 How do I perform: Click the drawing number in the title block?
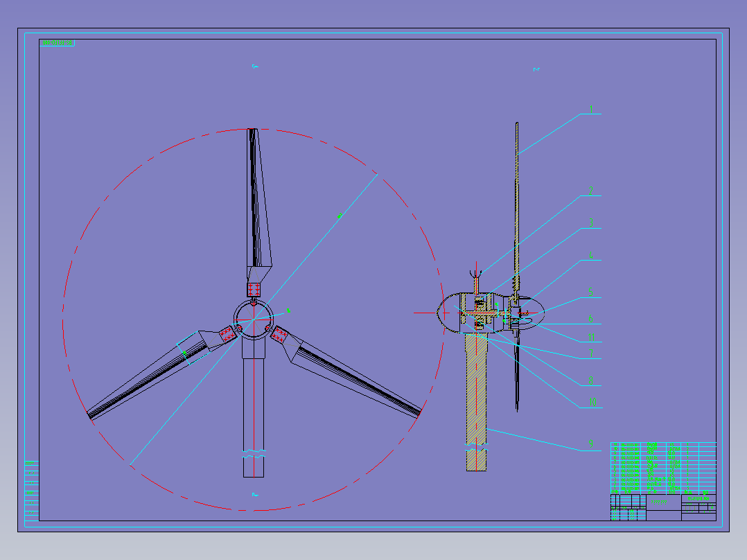point(698,498)
